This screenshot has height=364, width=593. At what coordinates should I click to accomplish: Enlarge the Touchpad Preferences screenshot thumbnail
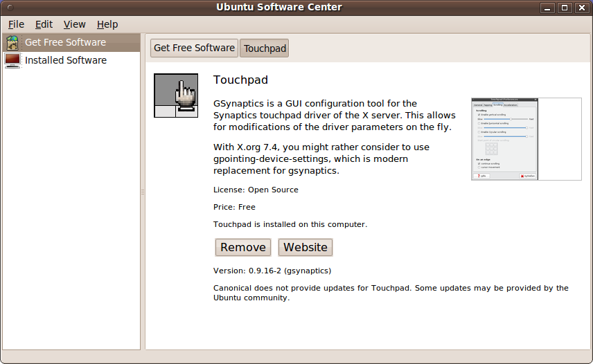[x=526, y=139]
